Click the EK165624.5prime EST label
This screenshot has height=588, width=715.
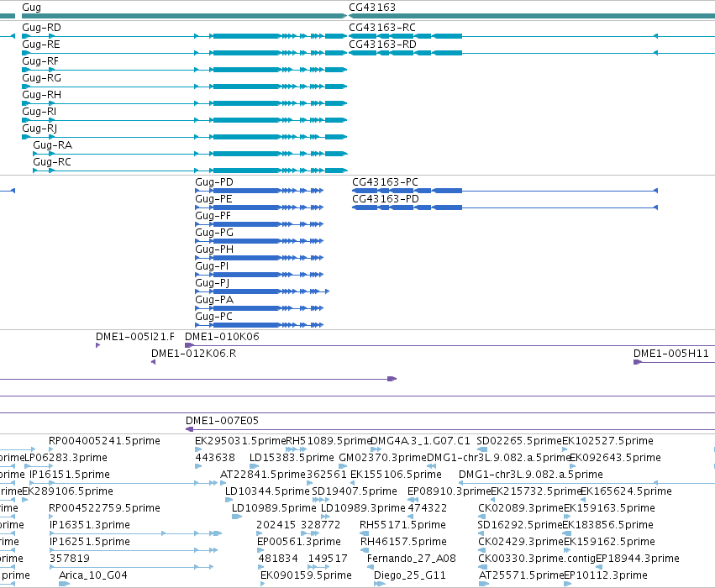point(627,491)
